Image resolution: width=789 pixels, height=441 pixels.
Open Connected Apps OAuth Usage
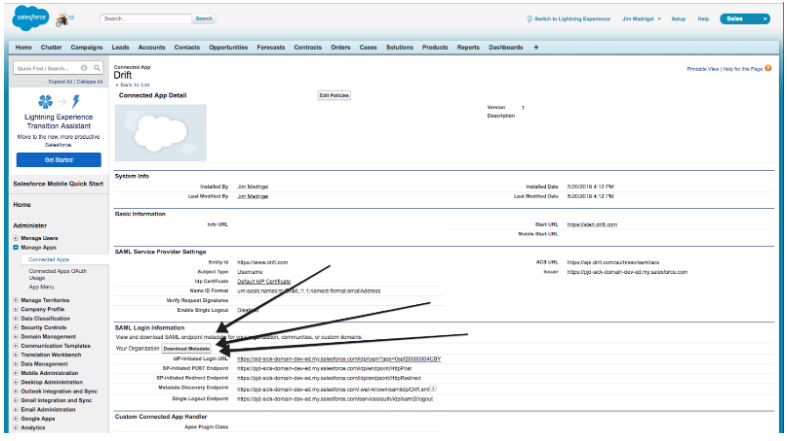pos(57,274)
